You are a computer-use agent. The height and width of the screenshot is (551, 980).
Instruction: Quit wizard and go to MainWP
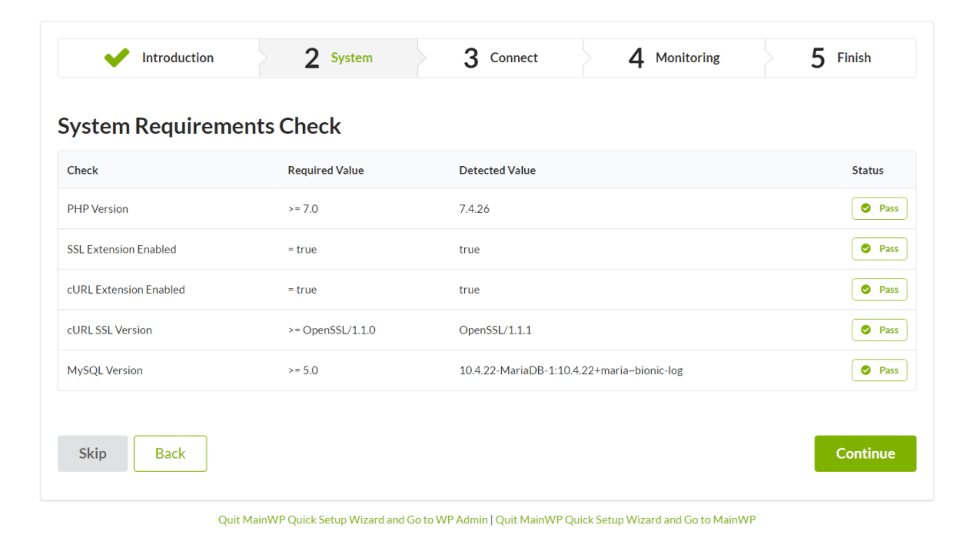(x=626, y=519)
